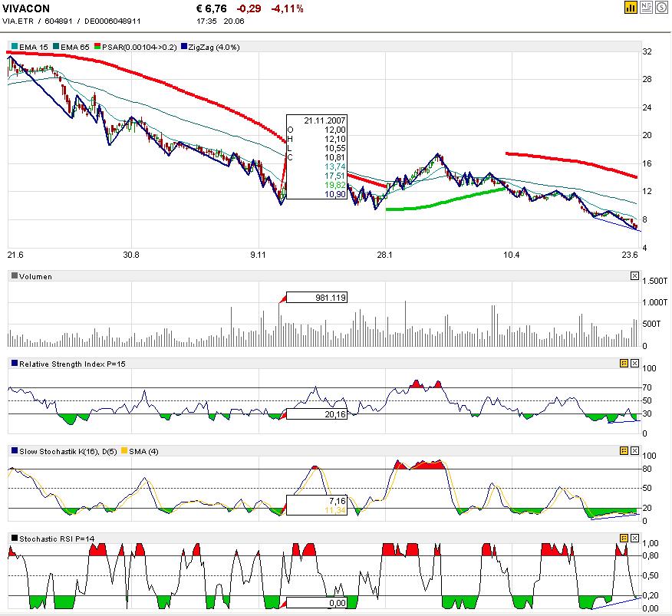The width and height of the screenshot is (672, 616).
Task: Click the PSAR legend entry
Action: point(138,48)
